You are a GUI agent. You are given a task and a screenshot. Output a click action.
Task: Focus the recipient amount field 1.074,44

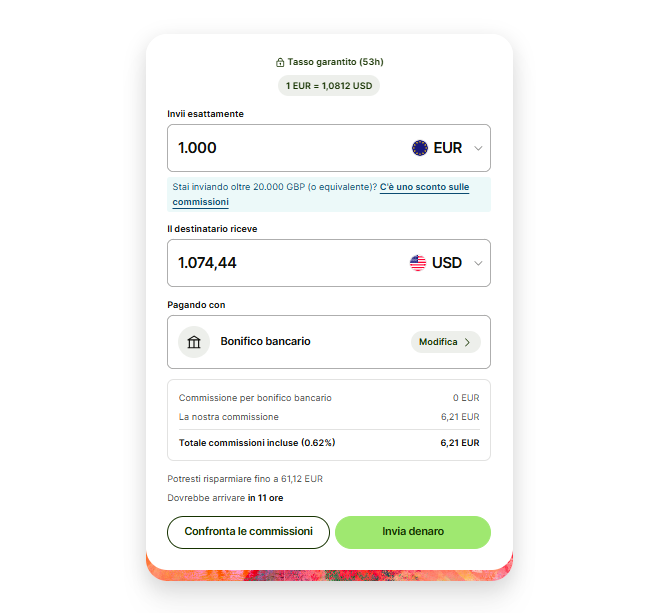(x=280, y=263)
